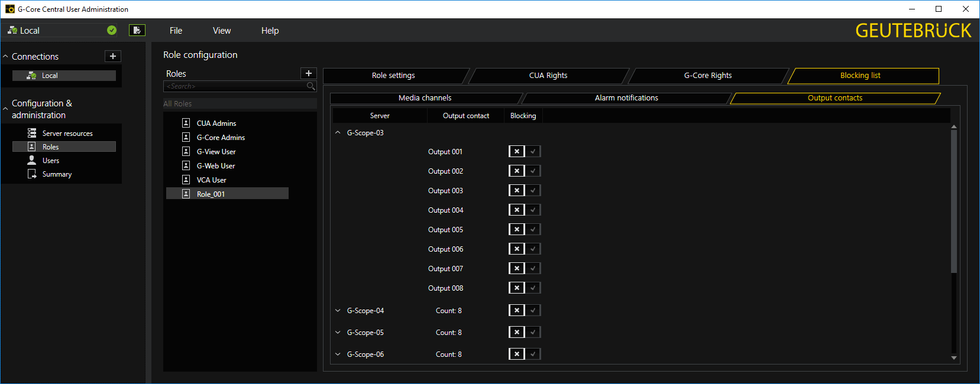Open Users via the person icon
This screenshot has height=384, width=980.
32,160
